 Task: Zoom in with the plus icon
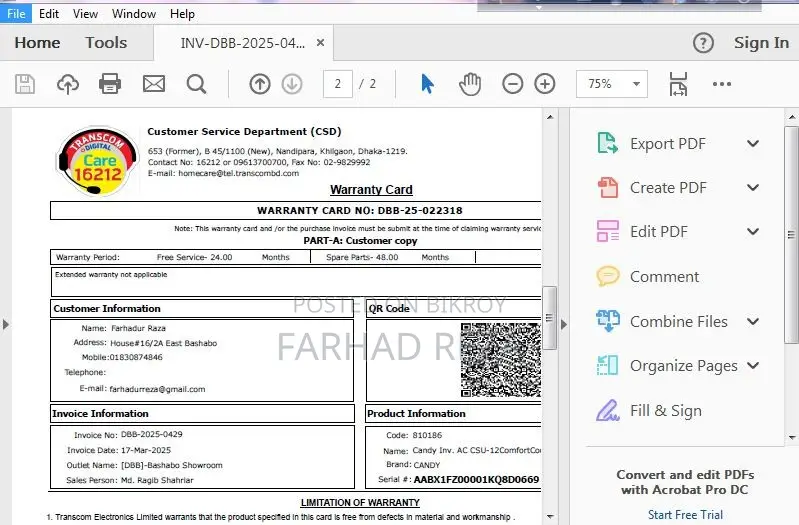545,84
